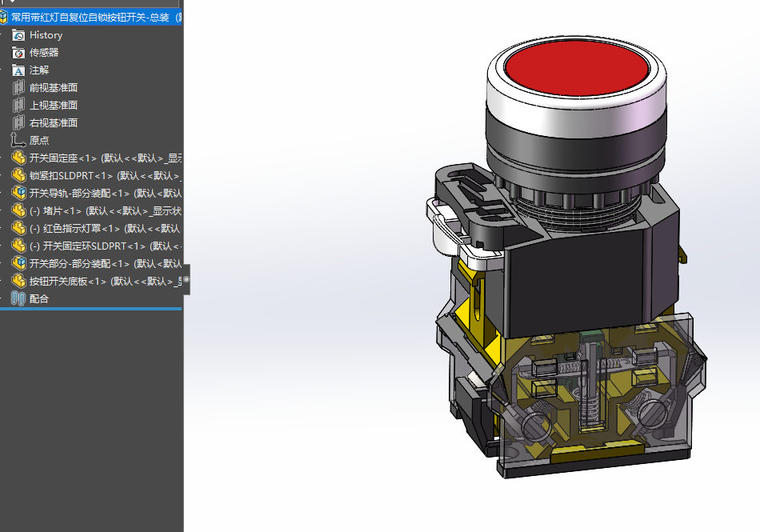
Task: Select the 前视基准面 front plane
Action: [53, 88]
